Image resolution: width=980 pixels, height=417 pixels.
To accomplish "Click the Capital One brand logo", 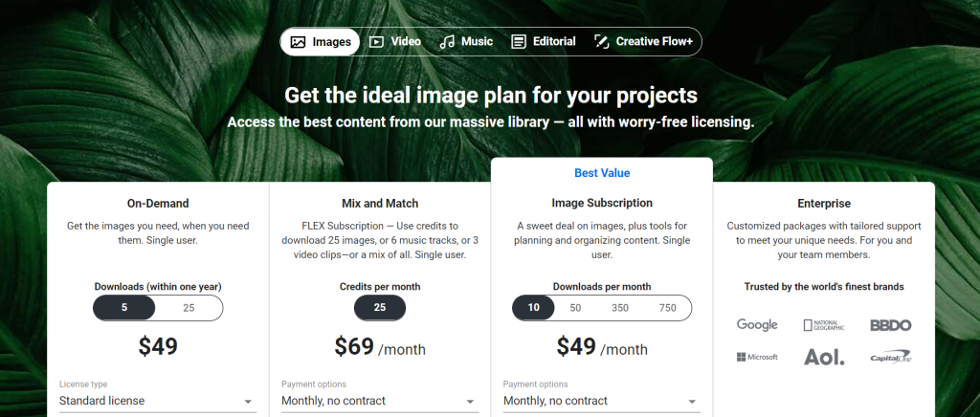I will coord(890,358).
